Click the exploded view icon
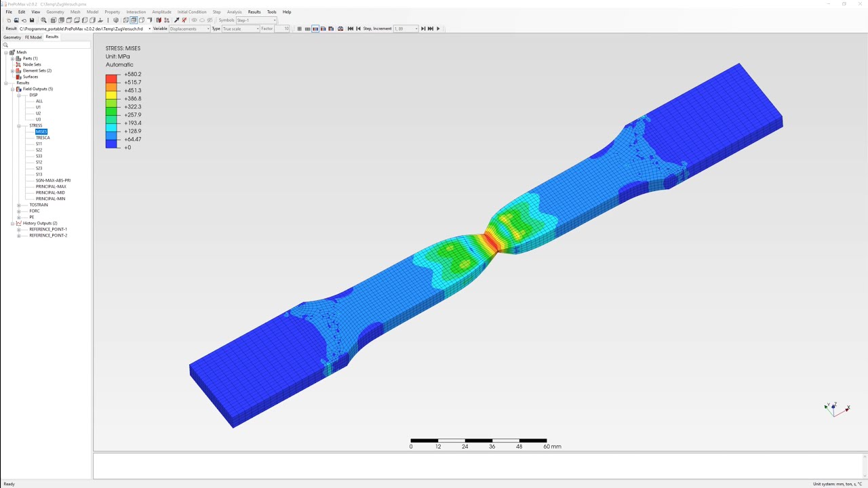 [166, 20]
